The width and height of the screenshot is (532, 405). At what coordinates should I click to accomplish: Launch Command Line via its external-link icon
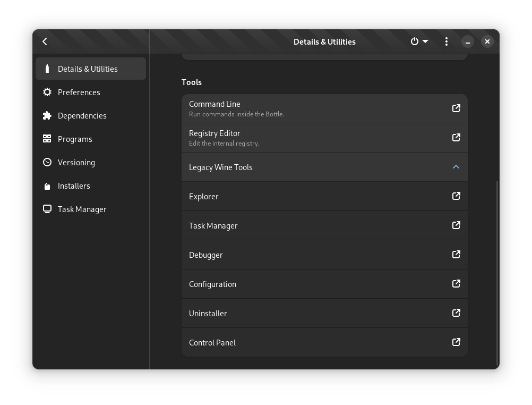[x=456, y=108]
